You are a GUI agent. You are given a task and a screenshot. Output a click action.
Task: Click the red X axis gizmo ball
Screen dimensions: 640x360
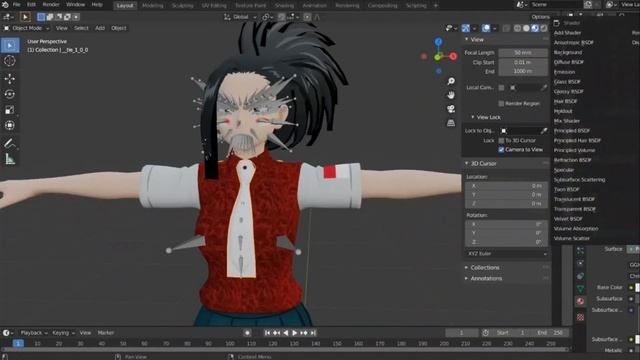(453, 56)
